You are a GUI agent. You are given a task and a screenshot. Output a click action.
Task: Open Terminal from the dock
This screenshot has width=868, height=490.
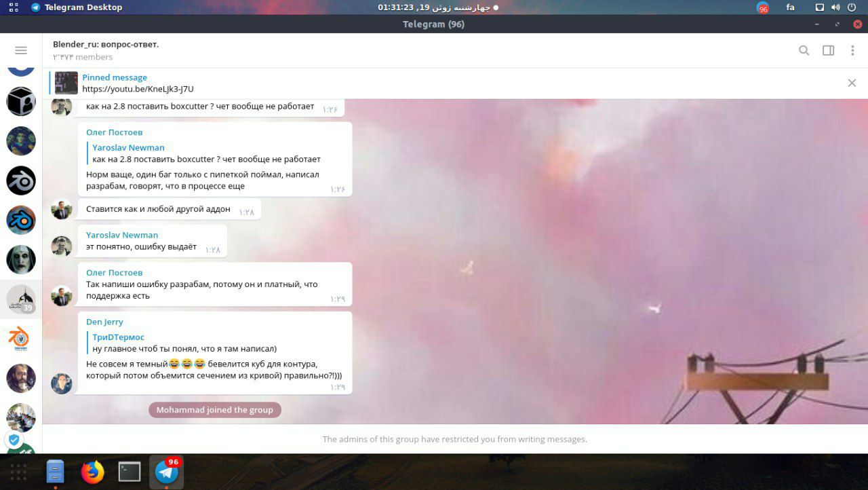click(130, 472)
